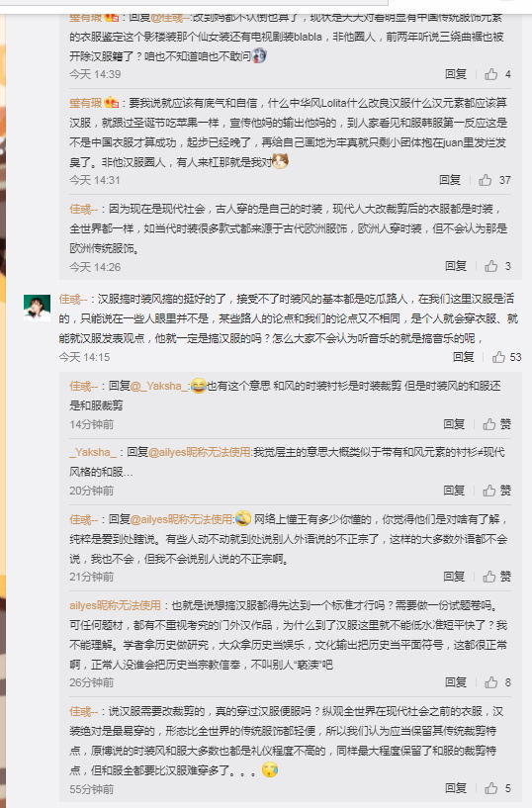Like the 今天 14:26 comment by 佳彧--

pyautogui.click(x=497, y=266)
